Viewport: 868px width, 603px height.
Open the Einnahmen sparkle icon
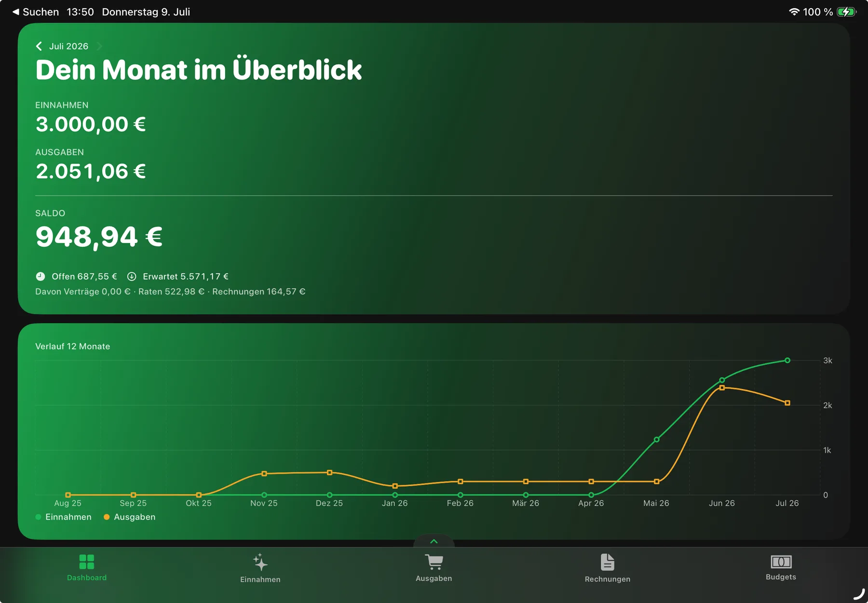tap(260, 562)
